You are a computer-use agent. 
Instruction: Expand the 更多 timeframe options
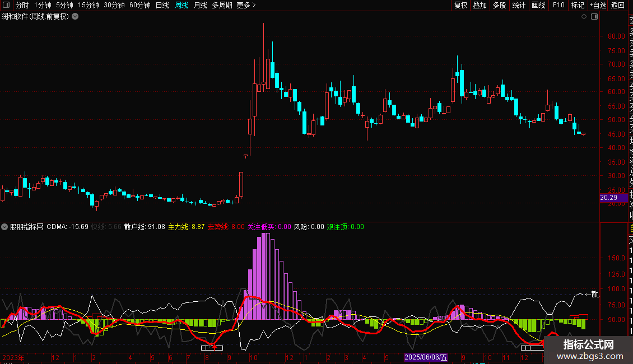click(246, 5)
